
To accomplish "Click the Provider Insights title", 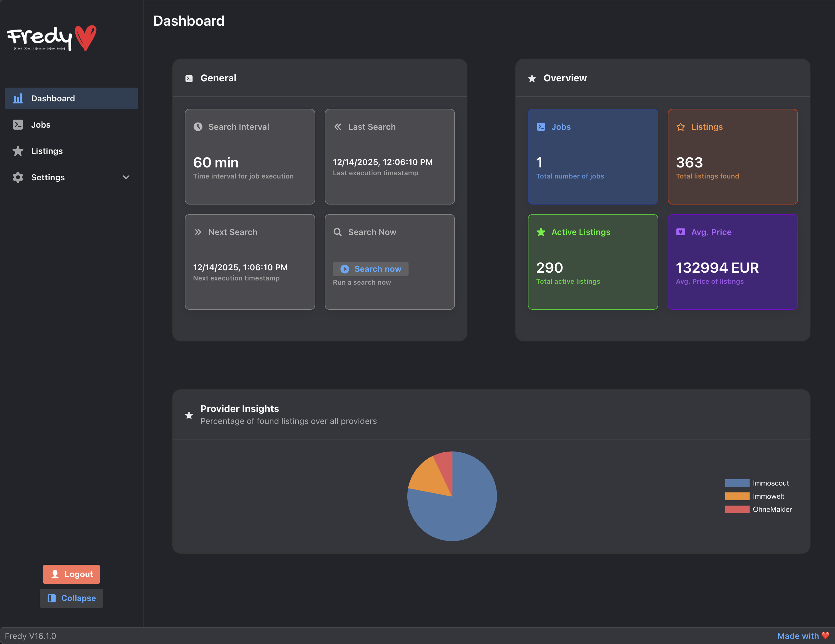I will 240,409.
